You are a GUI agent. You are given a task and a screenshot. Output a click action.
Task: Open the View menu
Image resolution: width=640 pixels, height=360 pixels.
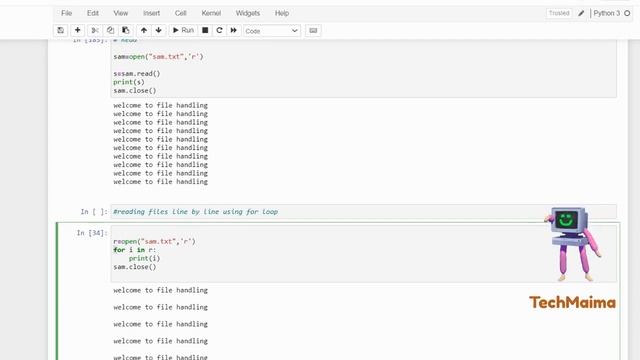coord(120,13)
